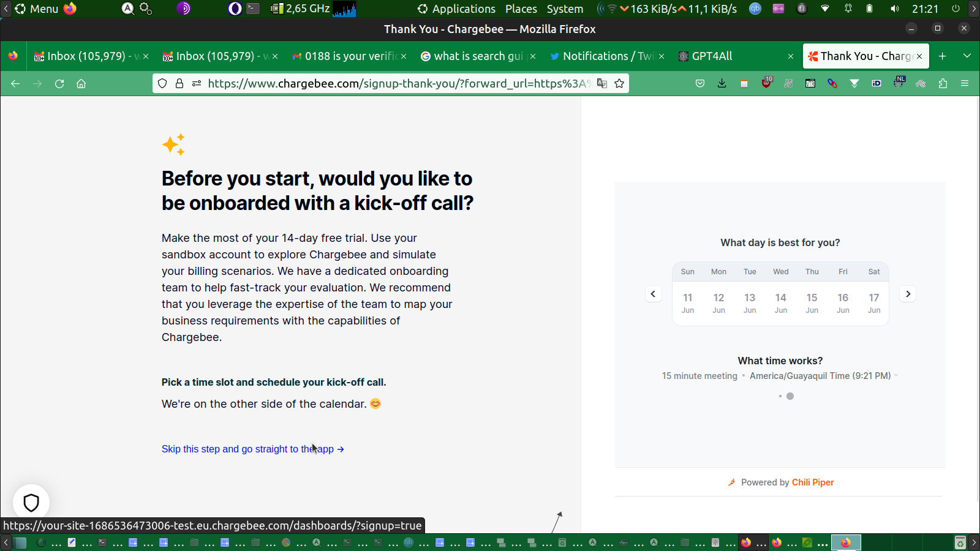Open the terminal launcher in the panel
The image size is (980, 551).
253,9
